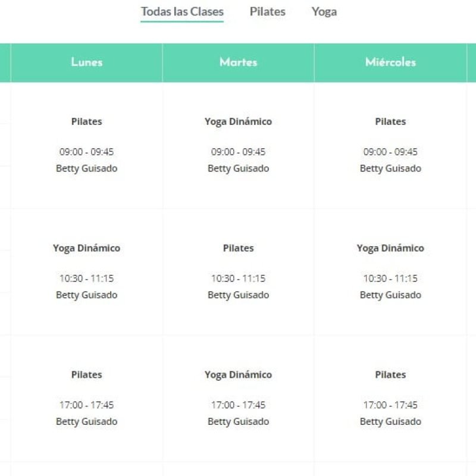
Task: Open Wednesday 17:00 Pilates class
Action: (390, 375)
